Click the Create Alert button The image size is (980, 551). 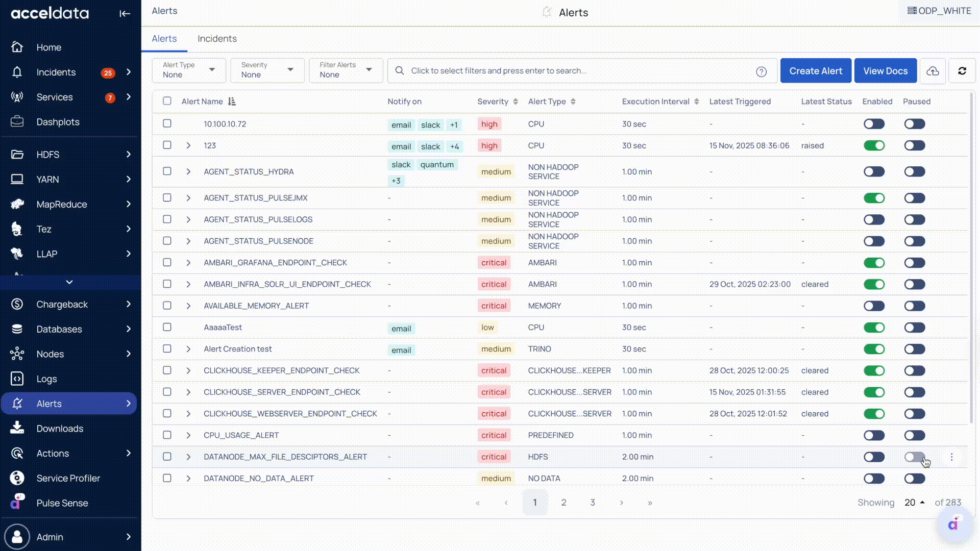[x=815, y=71]
